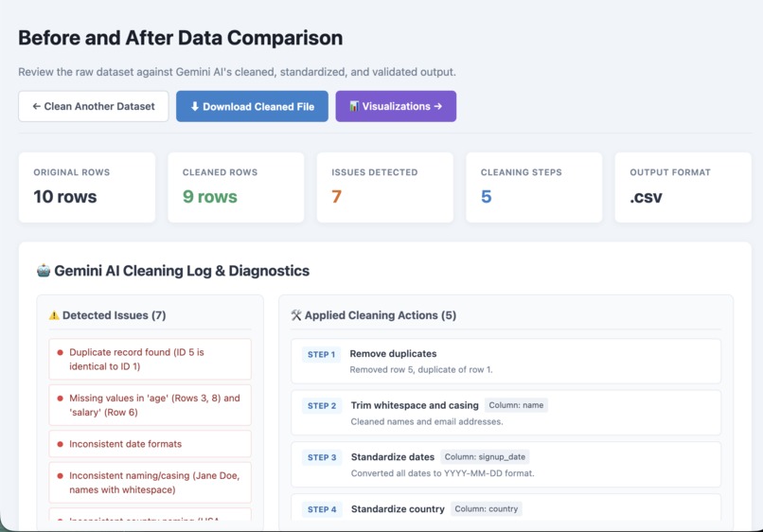Viewport: 763px width, 532px height.
Task: Select the 'Inconsistent date formats' issue
Action: [x=150, y=444]
